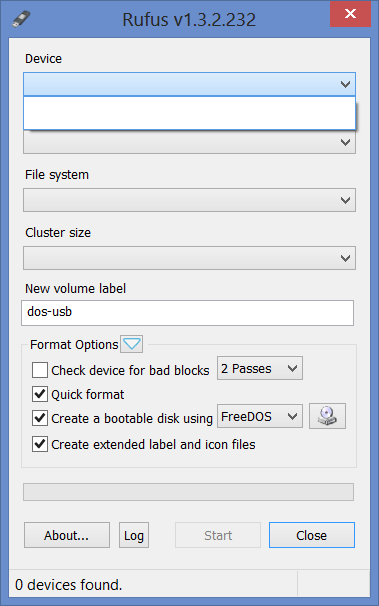Untick Create extended label and icon files
Image resolution: width=379 pixels, height=606 pixels.
click(40, 444)
